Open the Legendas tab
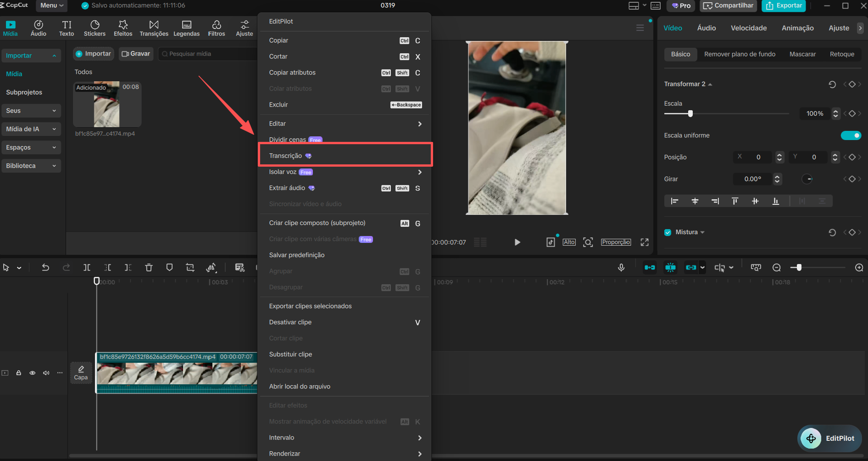The image size is (868, 461). point(186,28)
